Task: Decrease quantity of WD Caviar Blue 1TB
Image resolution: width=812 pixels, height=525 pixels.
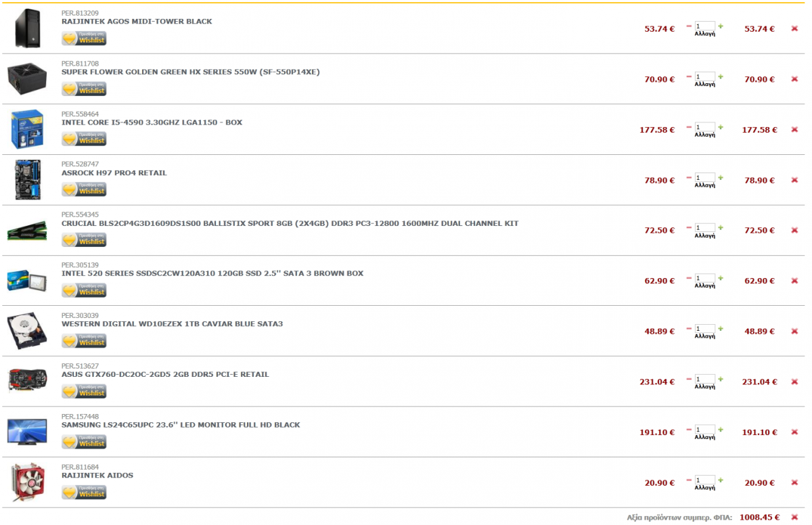Action: [x=689, y=329]
